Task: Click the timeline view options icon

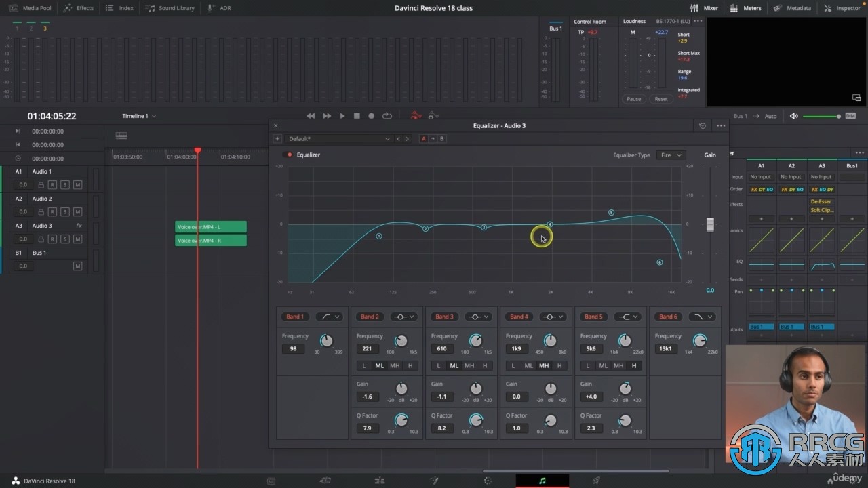Action: coord(121,136)
